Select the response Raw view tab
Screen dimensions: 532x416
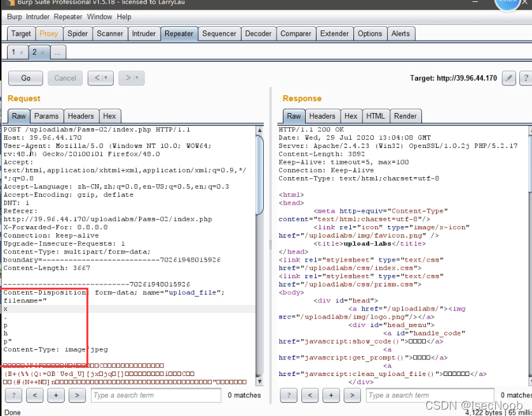[x=294, y=116]
